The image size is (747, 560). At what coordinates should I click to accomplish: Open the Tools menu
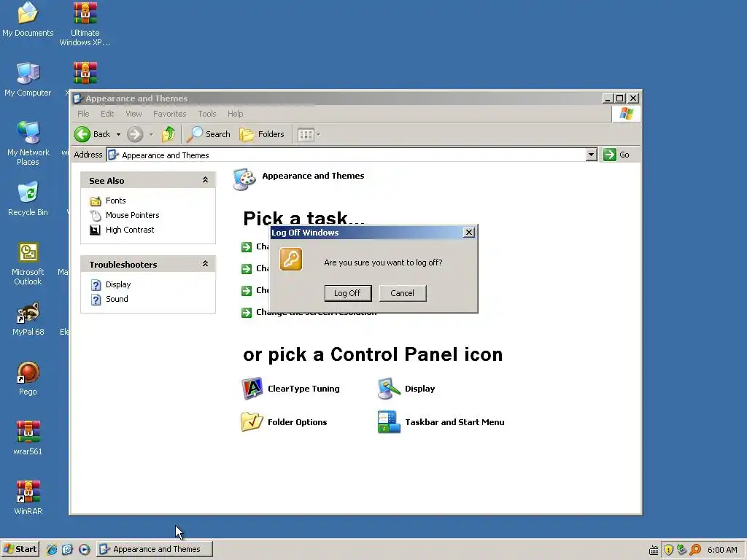point(207,114)
